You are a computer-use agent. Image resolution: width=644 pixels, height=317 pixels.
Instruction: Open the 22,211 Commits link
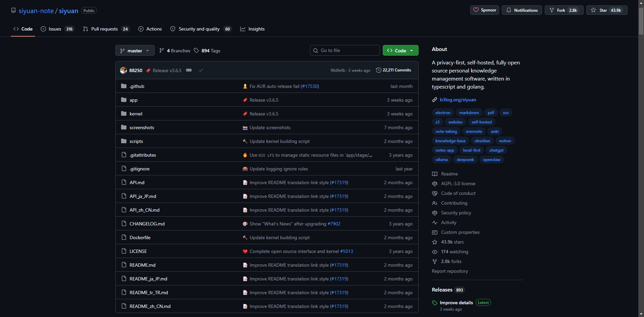(393, 70)
